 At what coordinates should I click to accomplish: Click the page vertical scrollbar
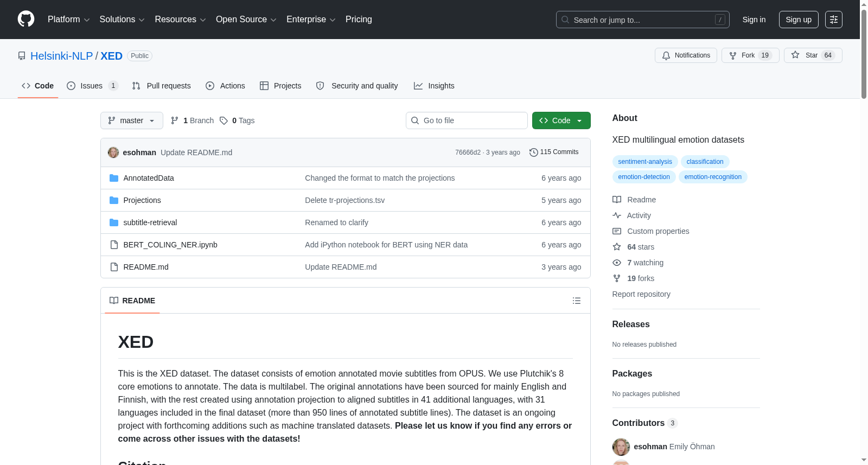[x=864, y=53]
